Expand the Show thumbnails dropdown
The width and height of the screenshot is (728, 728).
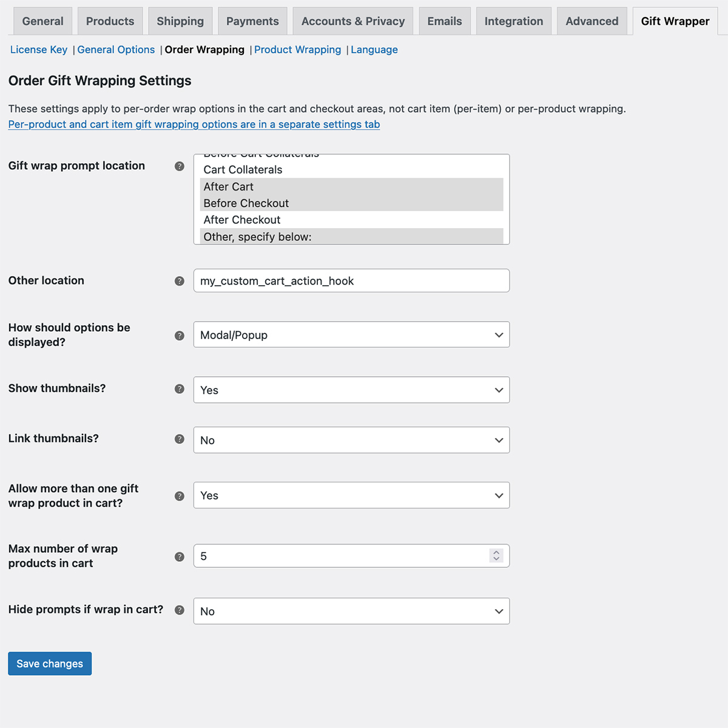click(x=351, y=390)
